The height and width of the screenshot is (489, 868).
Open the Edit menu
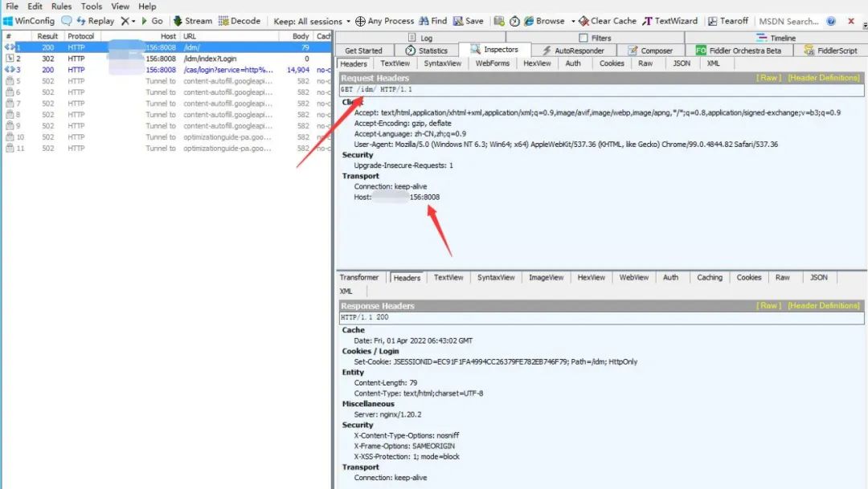(x=35, y=6)
